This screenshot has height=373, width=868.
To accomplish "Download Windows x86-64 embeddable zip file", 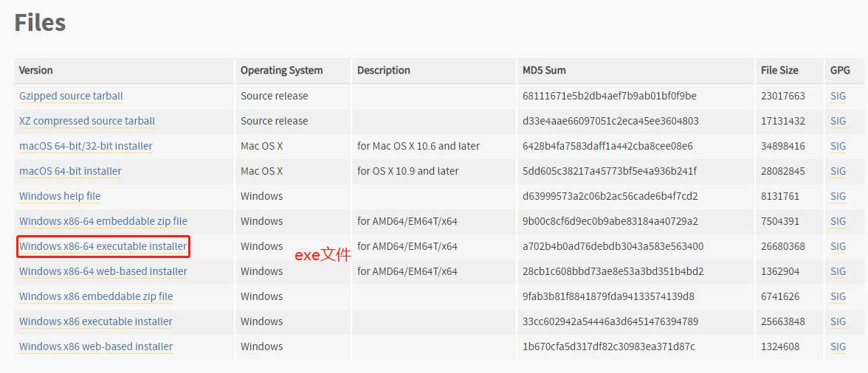I will (x=103, y=221).
